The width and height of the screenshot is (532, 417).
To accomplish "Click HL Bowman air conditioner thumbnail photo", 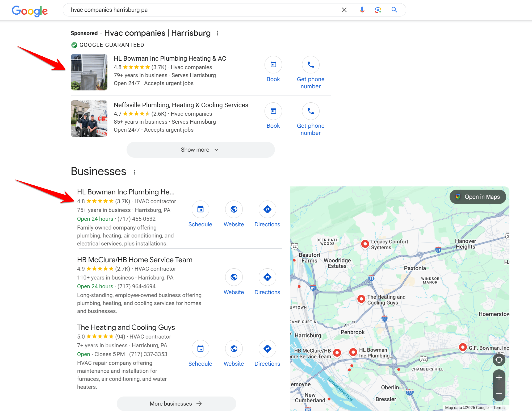I will (89, 72).
